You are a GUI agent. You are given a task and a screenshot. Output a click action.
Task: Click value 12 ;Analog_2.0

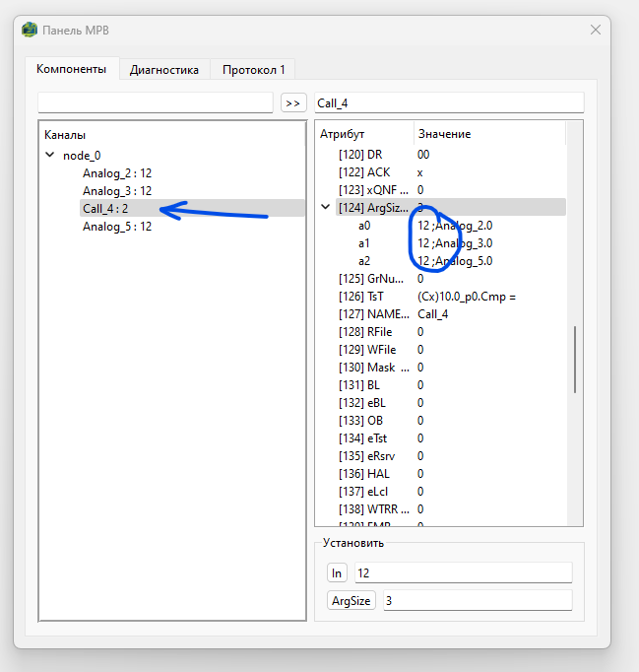(455, 226)
